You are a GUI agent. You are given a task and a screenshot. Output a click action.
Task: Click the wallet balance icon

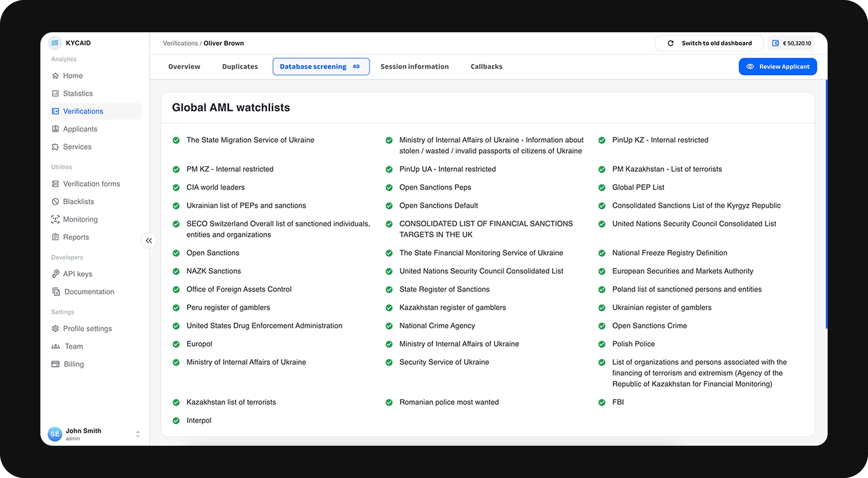point(775,43)
